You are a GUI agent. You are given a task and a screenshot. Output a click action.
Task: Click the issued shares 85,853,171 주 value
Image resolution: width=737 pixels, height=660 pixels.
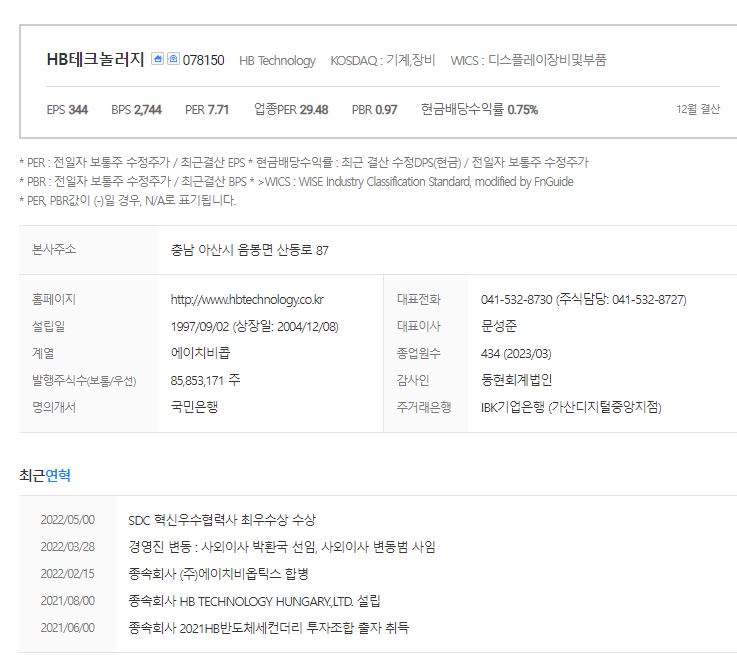coord(205,380)
